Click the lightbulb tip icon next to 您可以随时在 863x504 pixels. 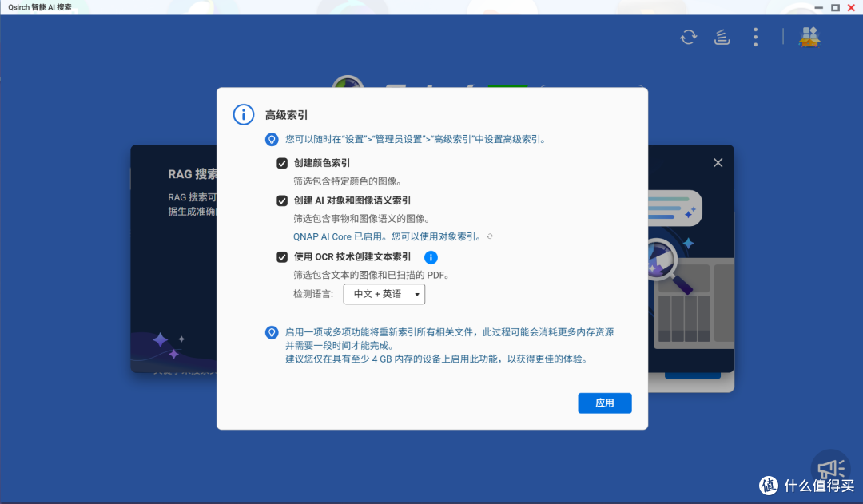coord(272,139)
